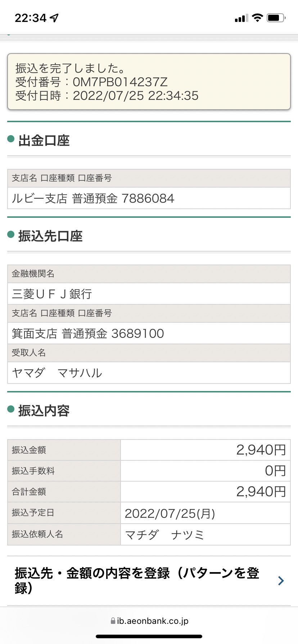Tap the 合計金額 2,940円 value cell
298x644 pixels.
[x=206, y=492]
